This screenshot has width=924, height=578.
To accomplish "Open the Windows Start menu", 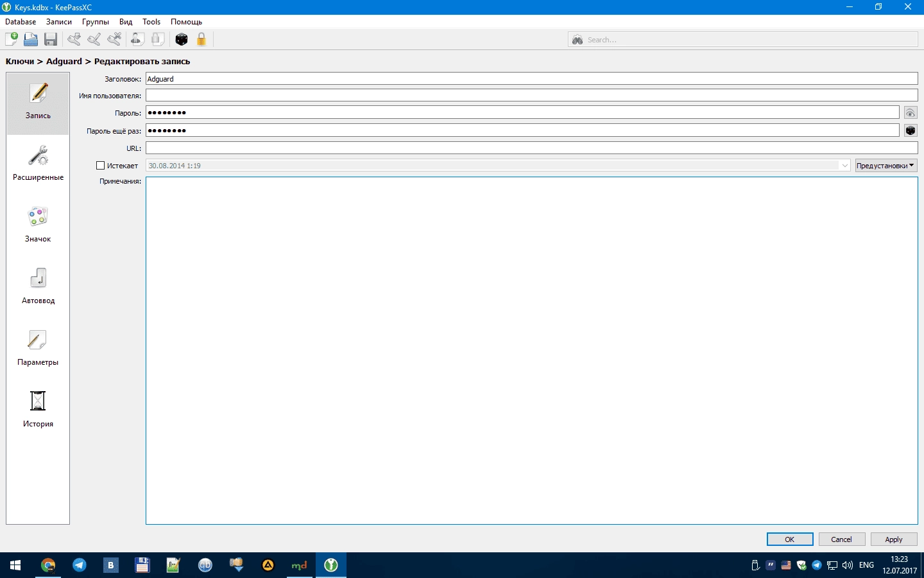I will click(15, 565).
